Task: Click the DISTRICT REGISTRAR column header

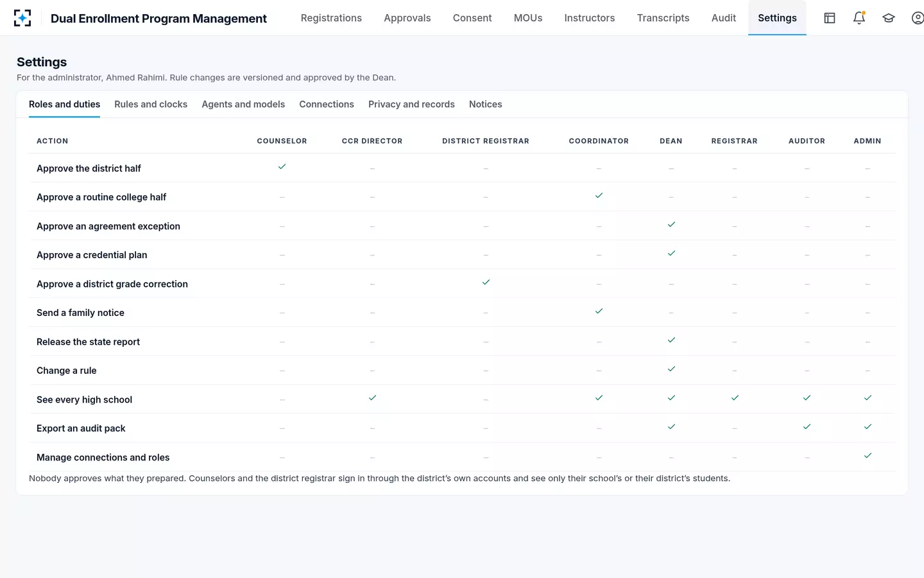Action: (x=486, y=141)
